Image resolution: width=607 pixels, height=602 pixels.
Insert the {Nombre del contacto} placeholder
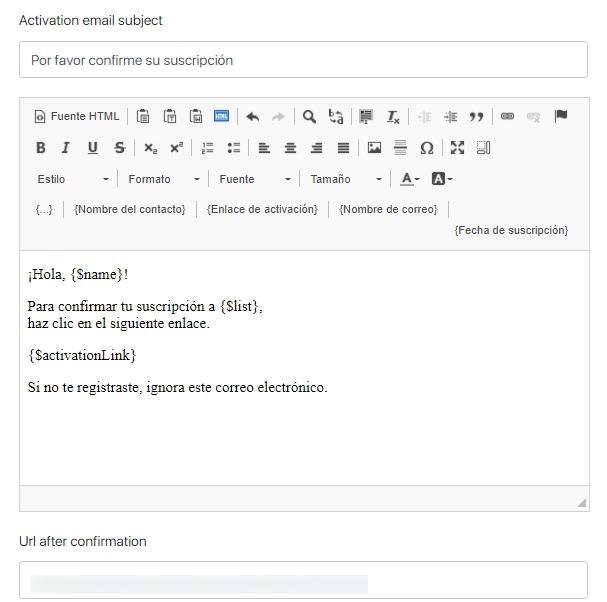point(130,209)
